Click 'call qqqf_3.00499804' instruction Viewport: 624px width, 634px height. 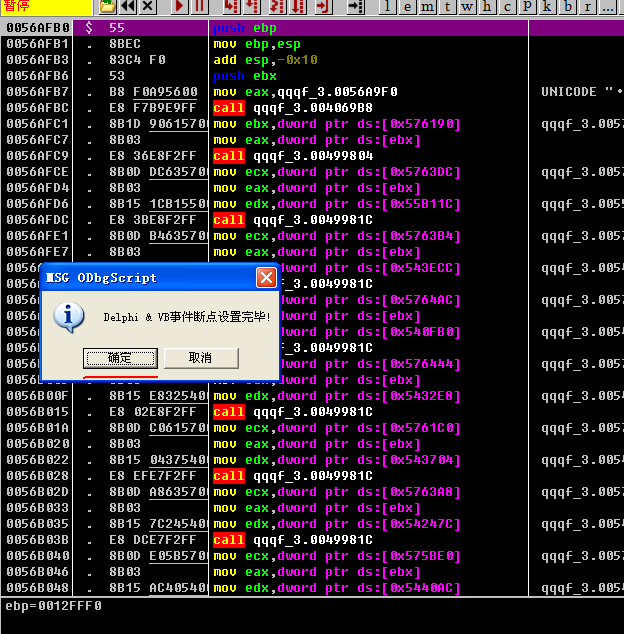[293, 156]
